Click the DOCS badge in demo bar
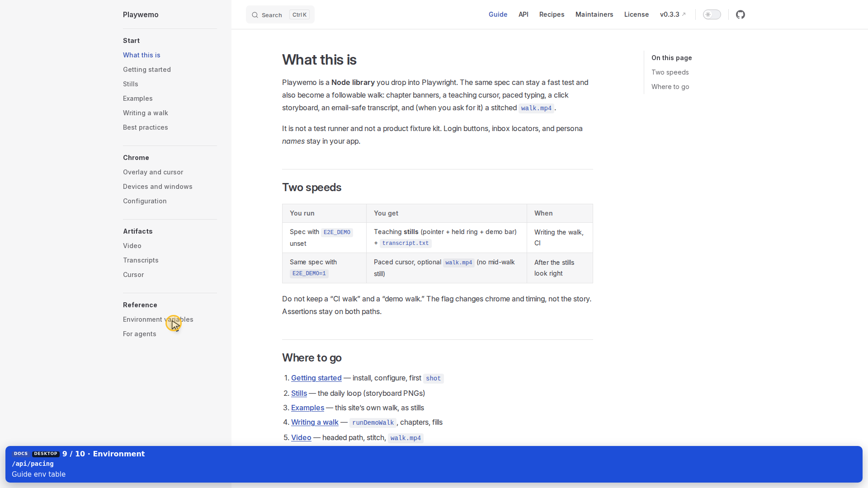 [x=21, y=454]
